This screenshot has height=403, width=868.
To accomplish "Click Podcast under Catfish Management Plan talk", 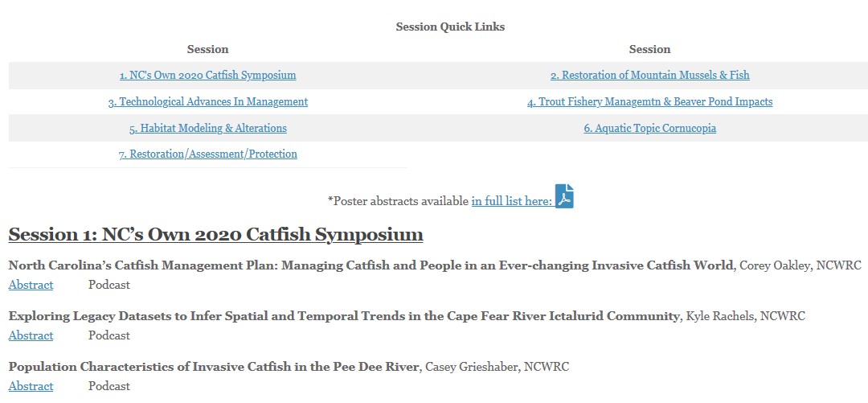I will [109, 285].
